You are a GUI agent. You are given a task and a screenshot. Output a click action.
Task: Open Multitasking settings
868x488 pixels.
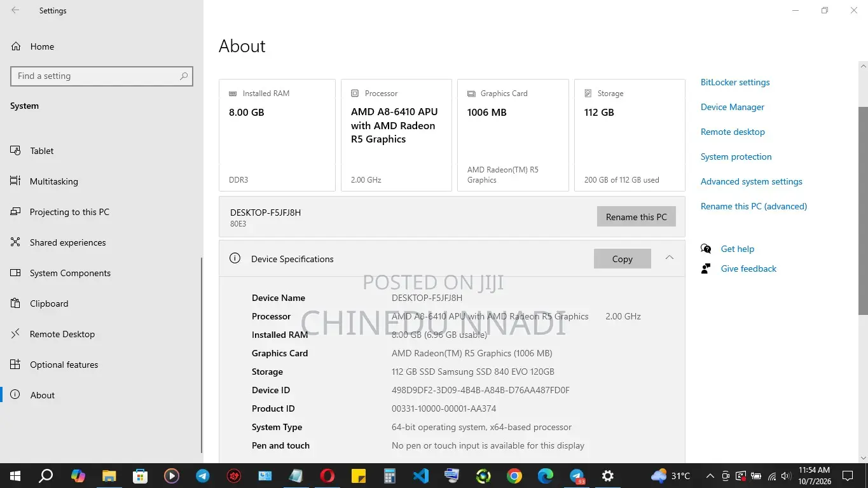tap(54, 181)
